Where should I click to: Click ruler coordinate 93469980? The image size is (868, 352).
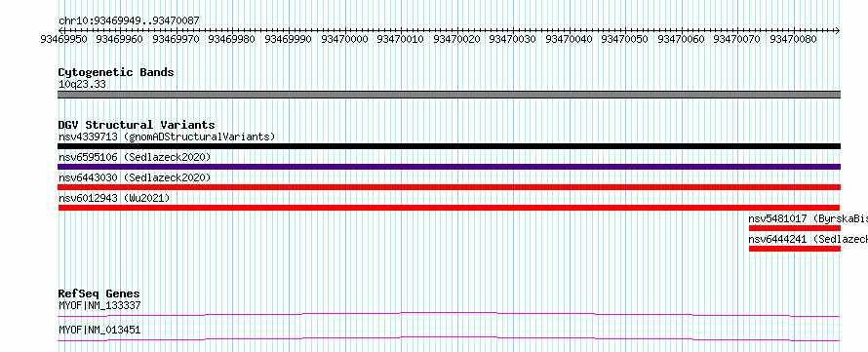[x=232, y=39]
